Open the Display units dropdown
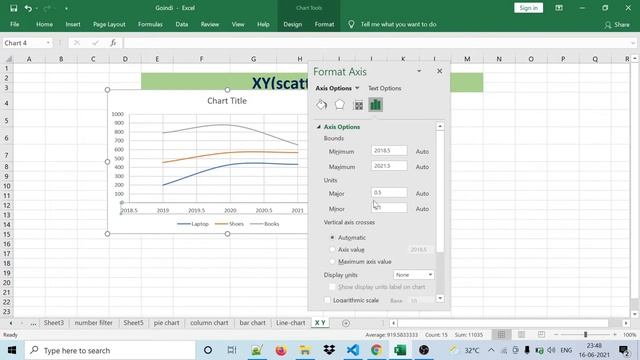The width and height of the screenshot is (640, 360). (413, 275)
